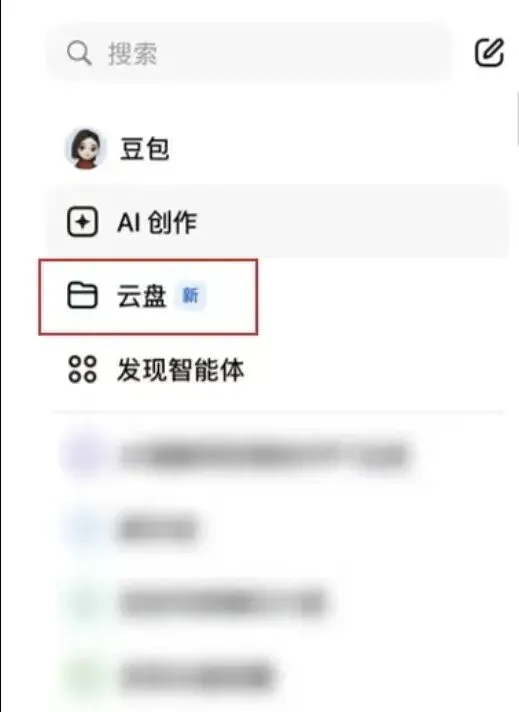This screenshot has width=519, height=712.
Task: Open the shortest blurred chat title
Action: click(x=158, y=529)
